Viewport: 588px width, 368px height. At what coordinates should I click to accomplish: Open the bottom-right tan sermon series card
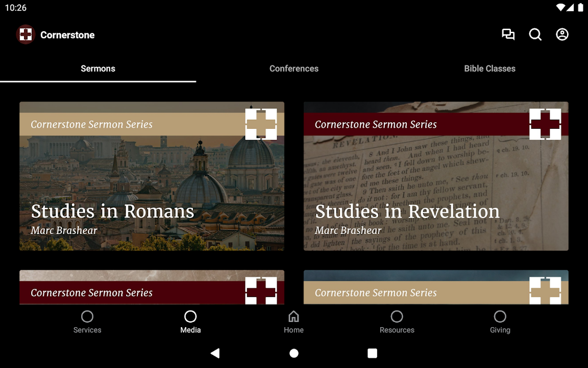click(436, 288)
